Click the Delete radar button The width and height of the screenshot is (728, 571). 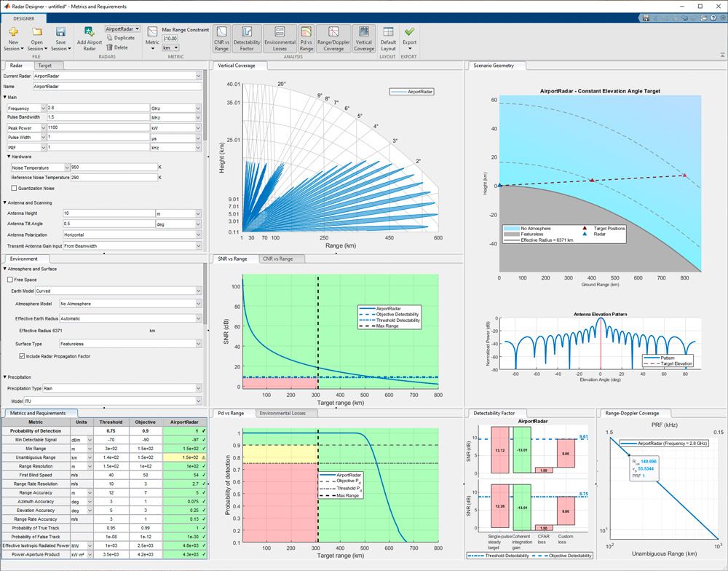pyautogui.click(x=118, y=46)
